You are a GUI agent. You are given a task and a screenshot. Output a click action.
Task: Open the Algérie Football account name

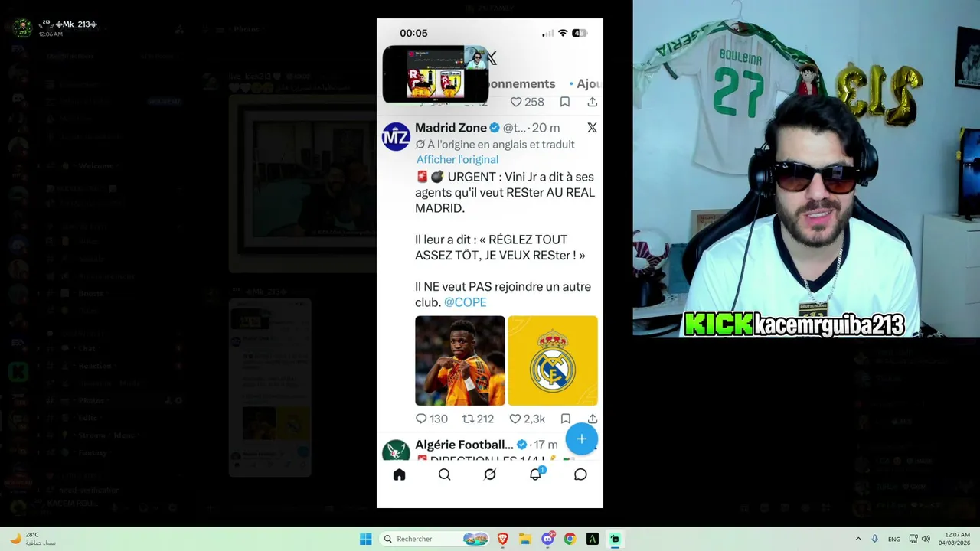[464, 445]
